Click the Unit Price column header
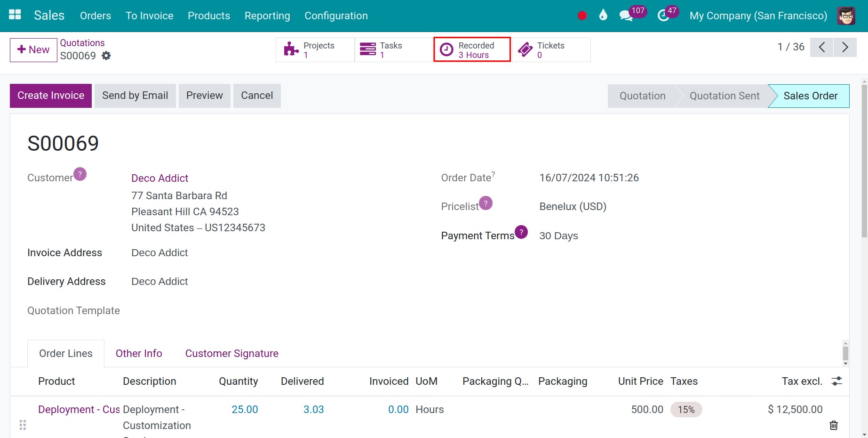 [640, 381]
